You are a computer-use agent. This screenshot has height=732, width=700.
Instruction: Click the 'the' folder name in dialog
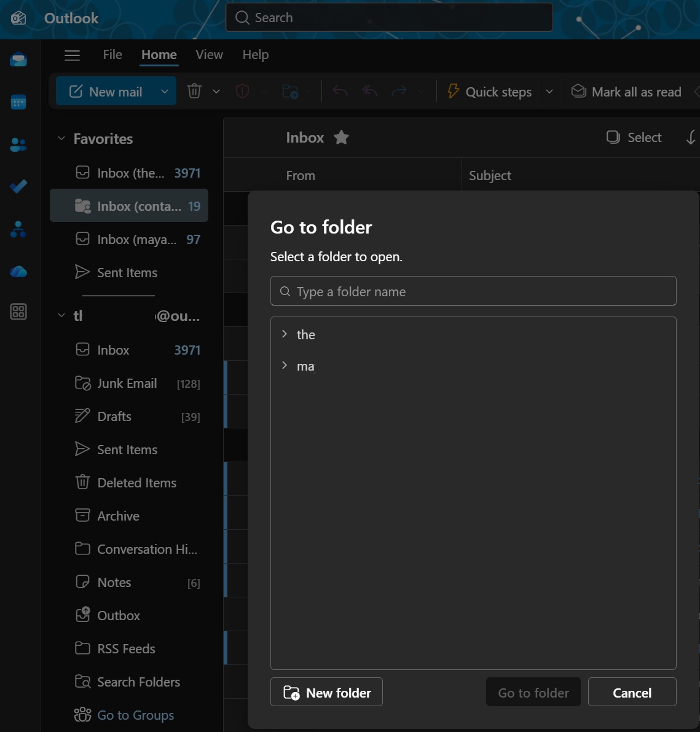point(305,335)
